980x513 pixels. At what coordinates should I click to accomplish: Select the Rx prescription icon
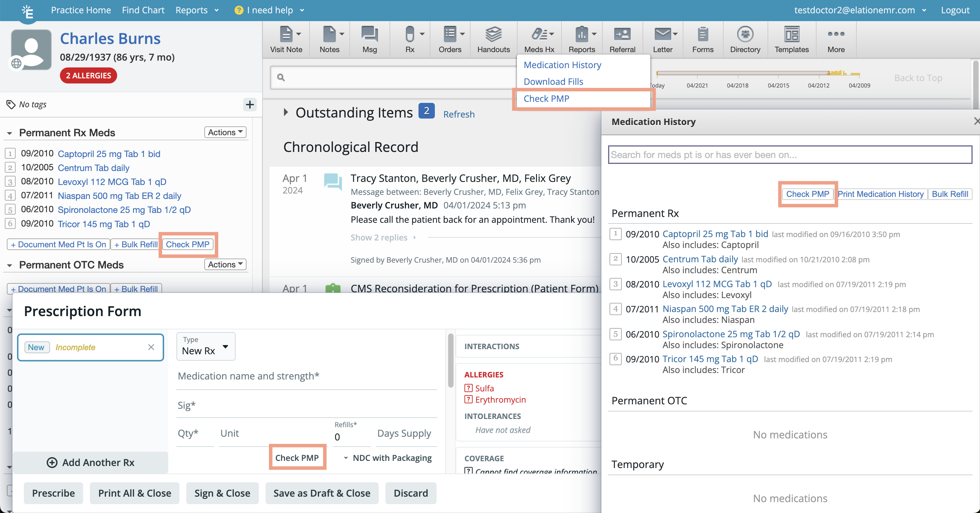410,38
